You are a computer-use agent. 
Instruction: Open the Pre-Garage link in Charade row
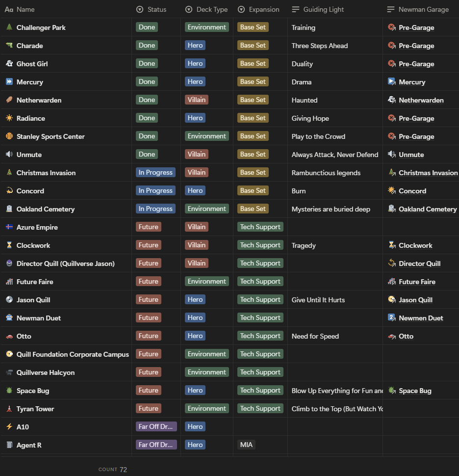pyautogui.click(x=416, y=46)
